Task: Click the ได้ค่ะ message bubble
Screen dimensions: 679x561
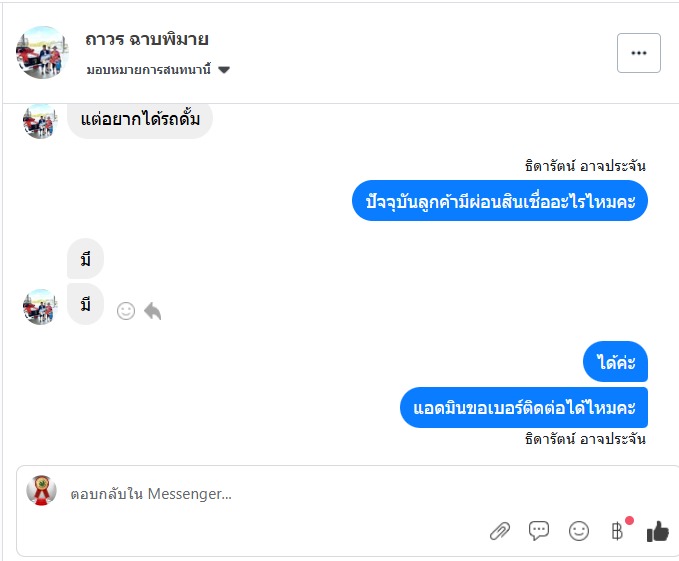Action: [x=615, y=361]
